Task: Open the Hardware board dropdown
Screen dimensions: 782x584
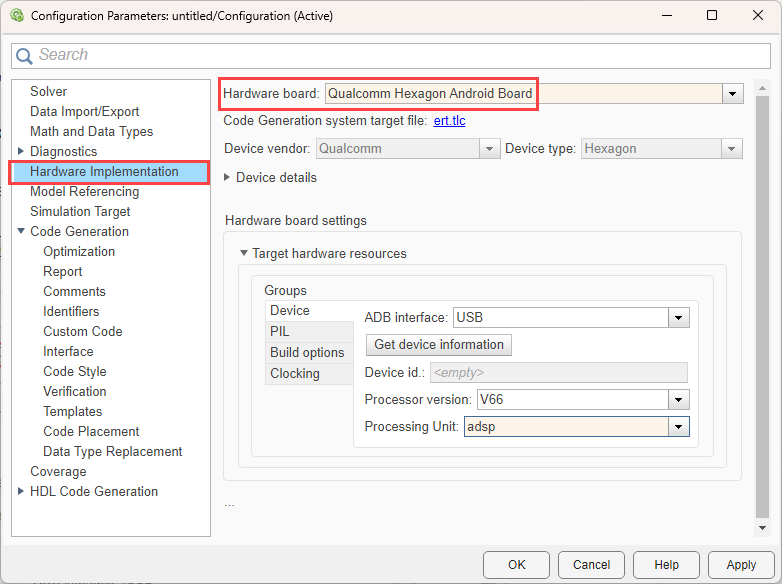Action: [x=733, y=93]
